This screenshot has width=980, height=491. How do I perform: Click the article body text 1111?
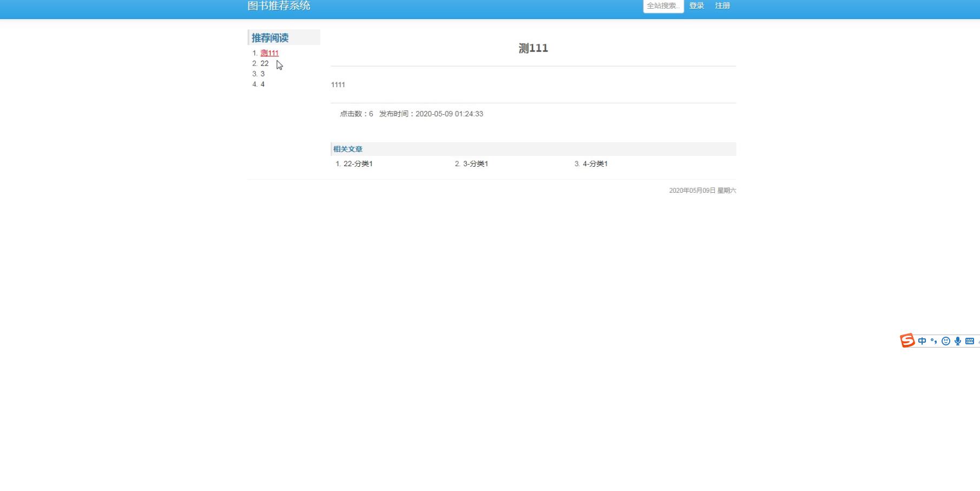pyautogui.click(x=338, y=84)
